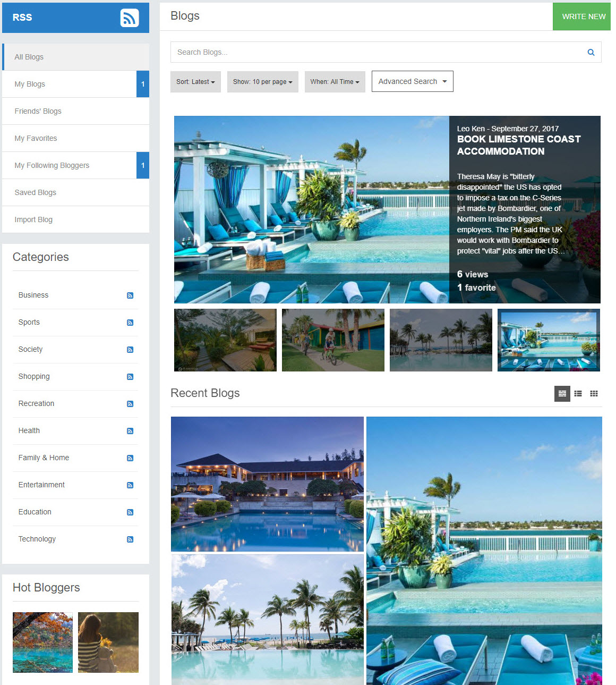
Task: Select the garden walkway slider thumbnail
Action: pyautogui.click(x=225, y=340)
